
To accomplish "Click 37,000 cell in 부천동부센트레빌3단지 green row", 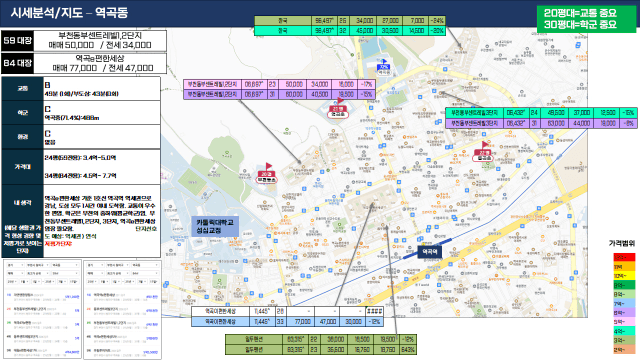I will click(x=581, y=113).
